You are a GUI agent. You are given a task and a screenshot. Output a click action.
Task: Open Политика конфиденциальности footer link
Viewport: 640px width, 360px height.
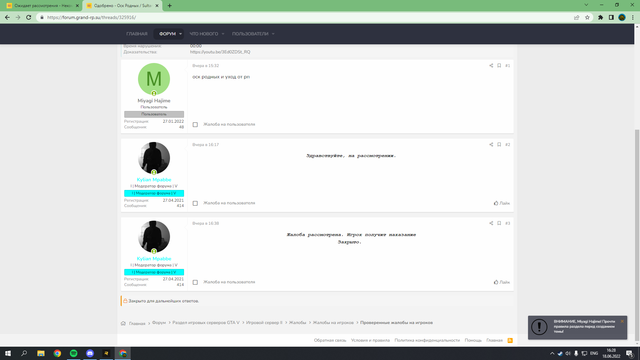(427, 340)
